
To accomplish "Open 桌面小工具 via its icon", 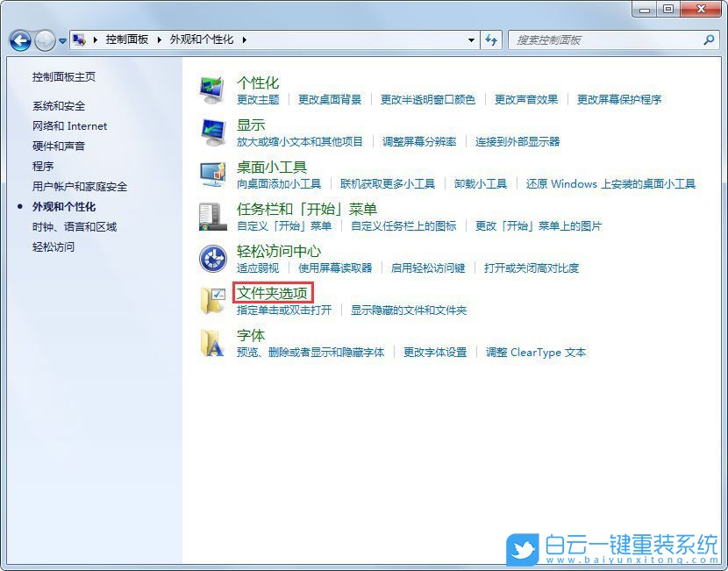I will [212, 174].
